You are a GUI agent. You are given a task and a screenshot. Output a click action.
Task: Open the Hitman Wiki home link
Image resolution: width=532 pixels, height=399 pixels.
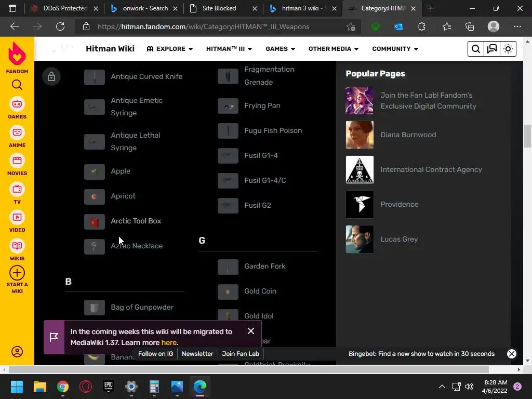[x=110, y=48]
